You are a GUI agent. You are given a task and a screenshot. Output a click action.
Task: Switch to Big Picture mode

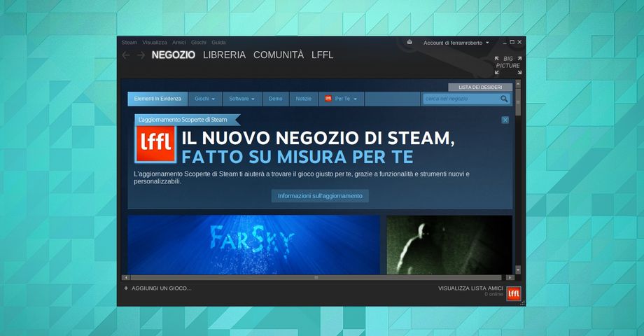coord(508,65)
